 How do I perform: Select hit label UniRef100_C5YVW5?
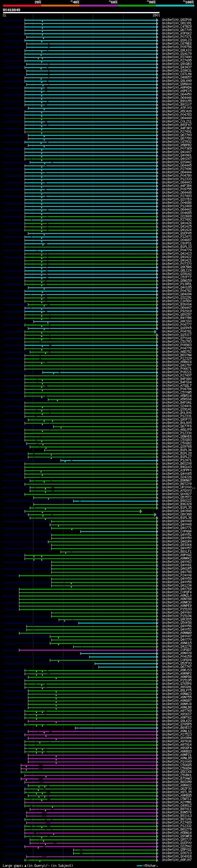177,393
